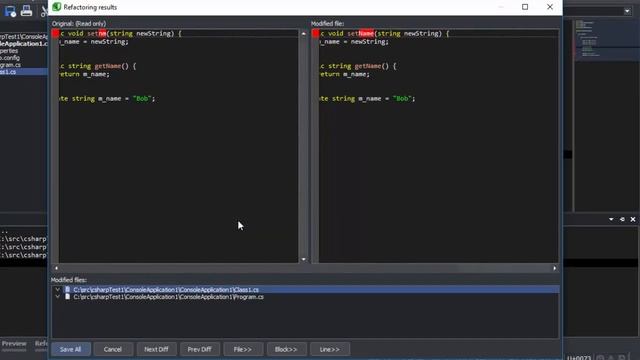Click original pane vertical scrollbar down arrow
640x360 pixels.
coord(304,259)
